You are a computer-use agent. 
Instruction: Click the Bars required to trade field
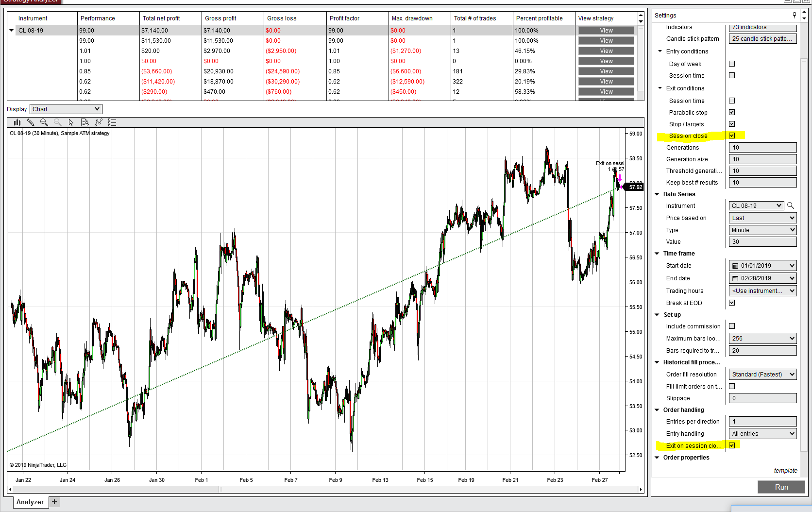click(x=763, y=351)
